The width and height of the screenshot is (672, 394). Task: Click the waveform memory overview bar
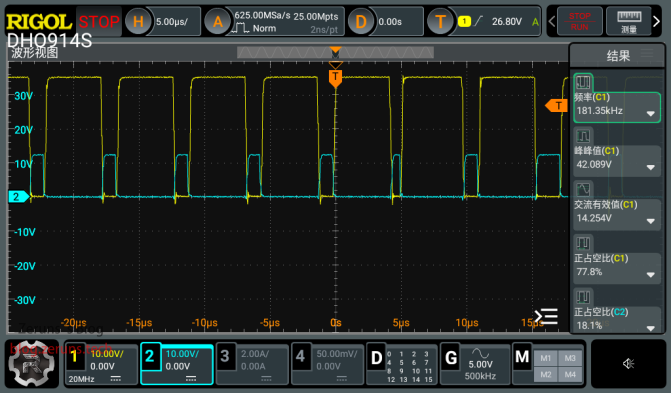[x=335, y=53]
